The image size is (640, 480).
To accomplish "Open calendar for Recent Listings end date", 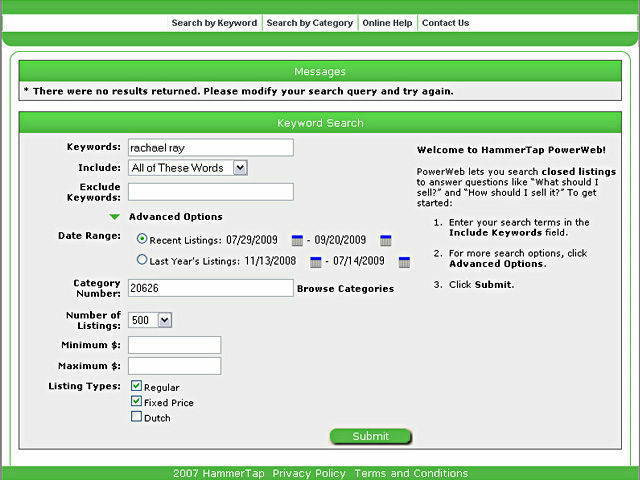I will 386,240.
